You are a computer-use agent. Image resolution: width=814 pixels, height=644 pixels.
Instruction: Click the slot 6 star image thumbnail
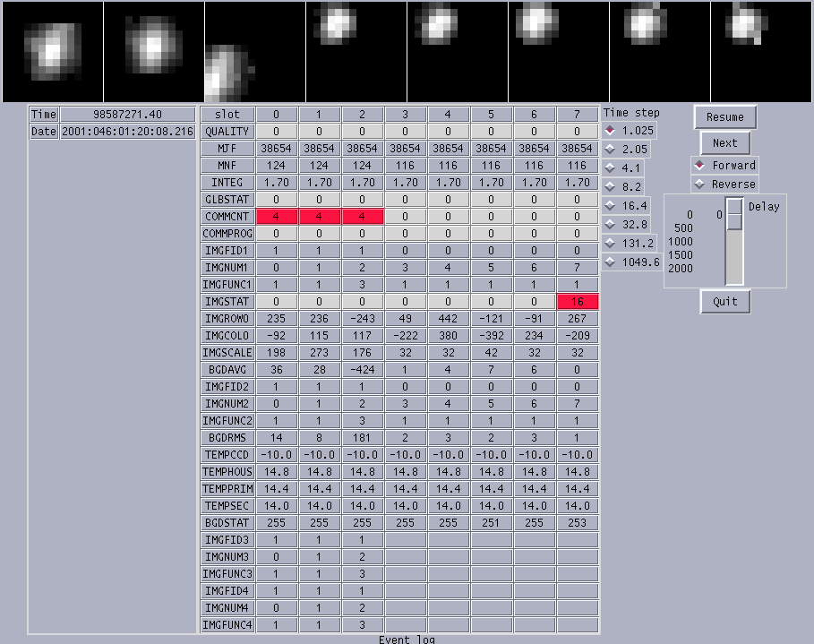[x=660, y=51]
